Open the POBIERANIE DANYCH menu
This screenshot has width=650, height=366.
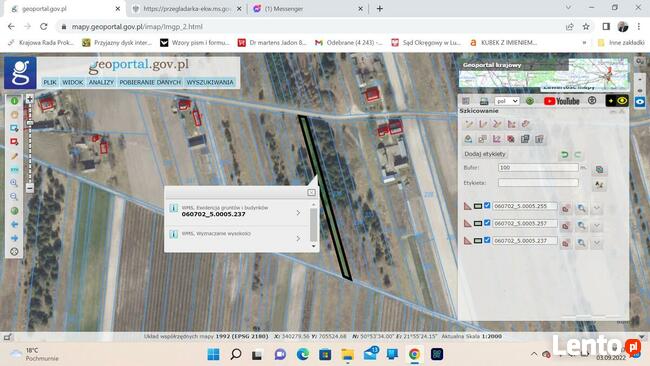pos(150,82)
